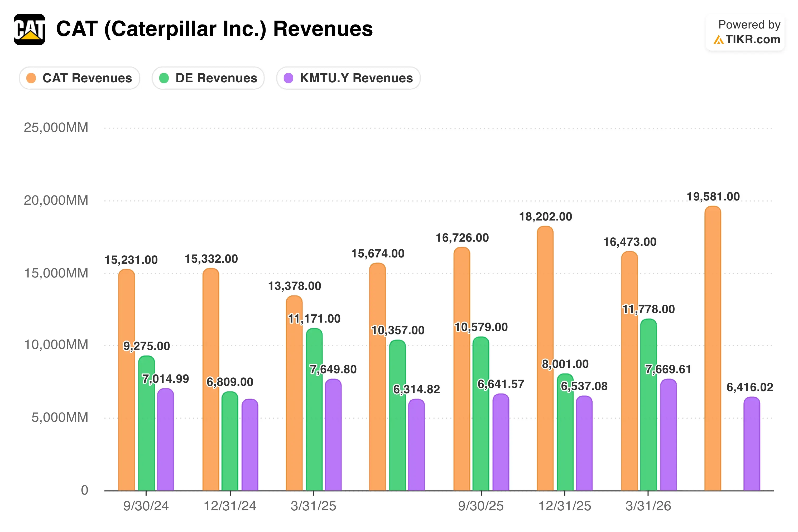798x532 pixels.
Task: Click the 9/30/25 x-axis date label
Action: (481, 506)
